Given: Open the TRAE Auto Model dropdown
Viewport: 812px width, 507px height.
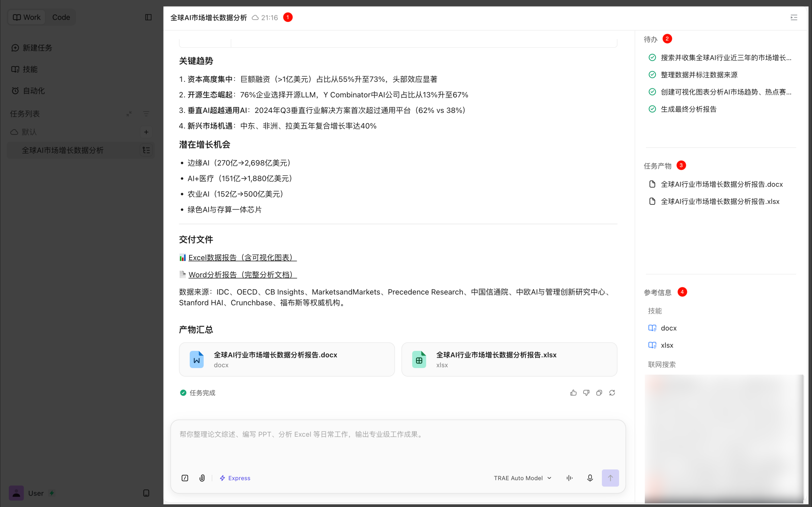Looking at the screenshot, I should click(522, 478).
